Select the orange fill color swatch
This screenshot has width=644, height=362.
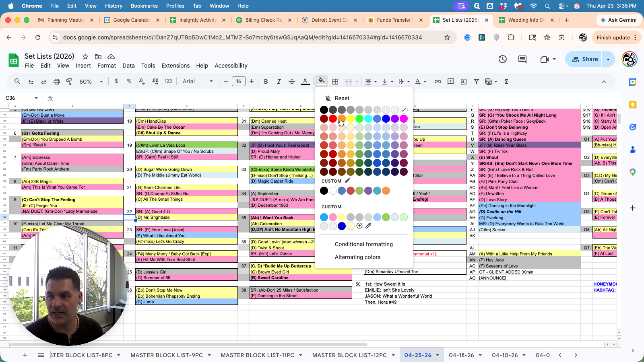pyautogui.click(x=342, y=119)
